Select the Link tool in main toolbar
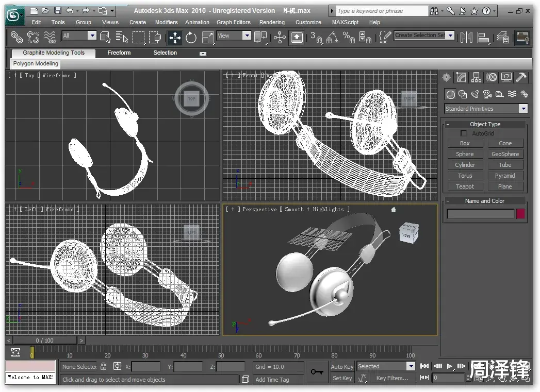The height and width of the screenshot is (392, 540). tap(17, 37)
